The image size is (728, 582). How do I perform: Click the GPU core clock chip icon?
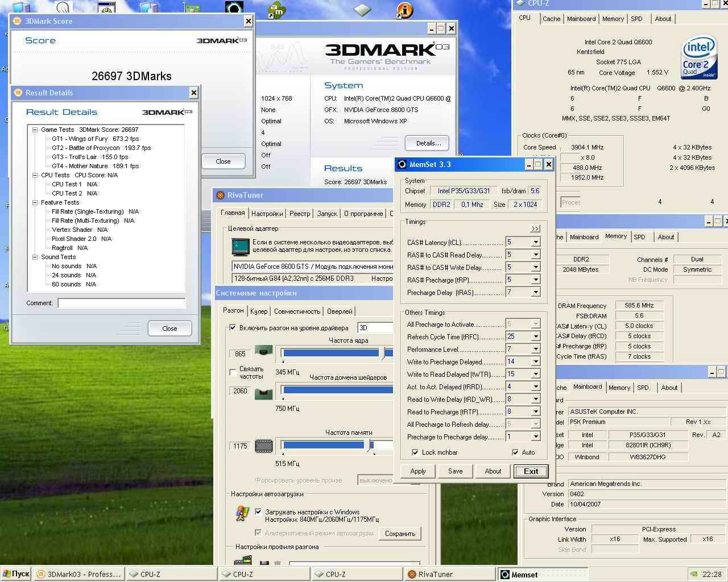pyautogui.click(x=263, y=351)
